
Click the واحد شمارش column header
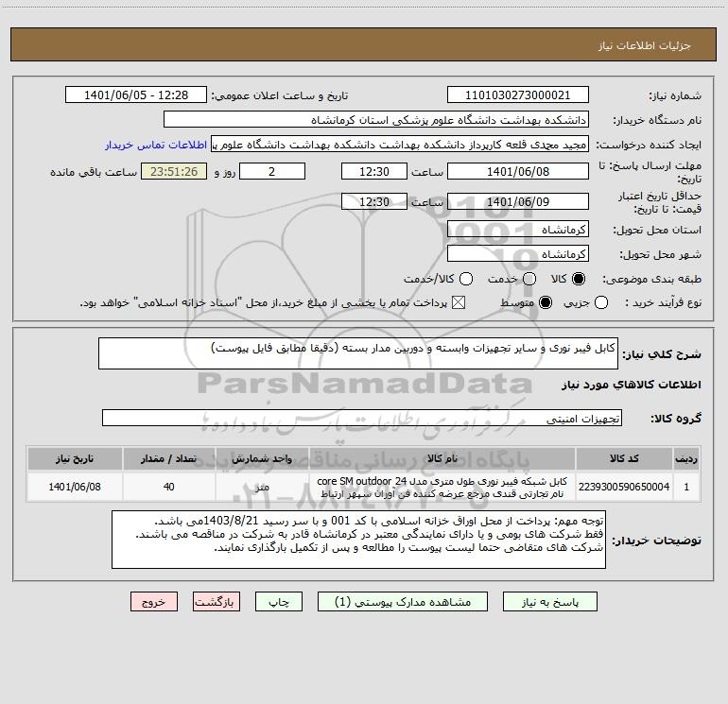coord(262,458)
